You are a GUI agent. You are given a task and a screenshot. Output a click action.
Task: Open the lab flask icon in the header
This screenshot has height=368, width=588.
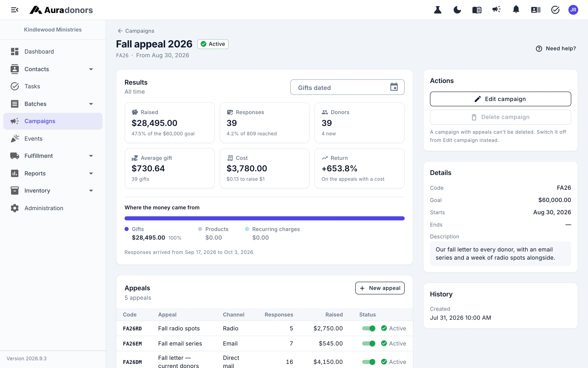pyautogui.click(x=438, y=10)
